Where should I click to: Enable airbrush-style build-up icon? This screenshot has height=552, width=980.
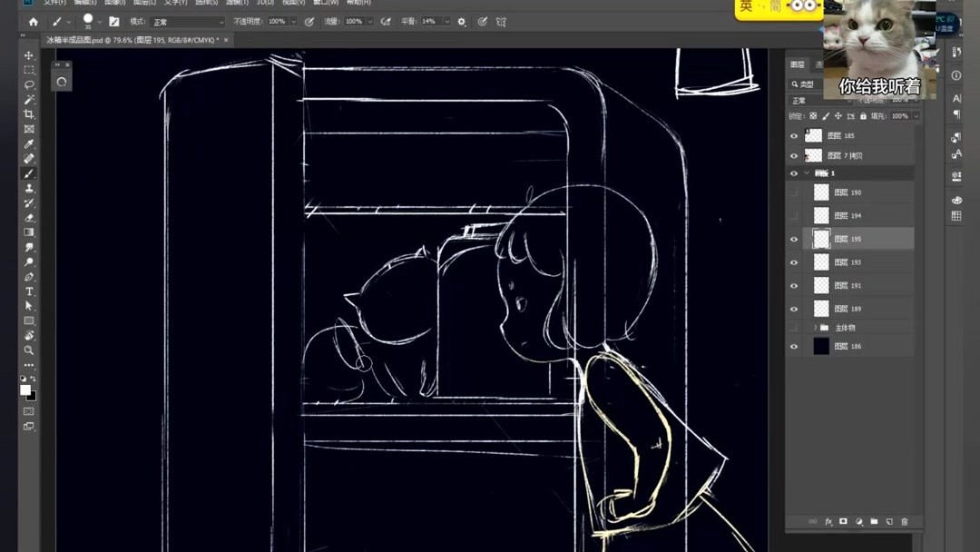[386, 22]
